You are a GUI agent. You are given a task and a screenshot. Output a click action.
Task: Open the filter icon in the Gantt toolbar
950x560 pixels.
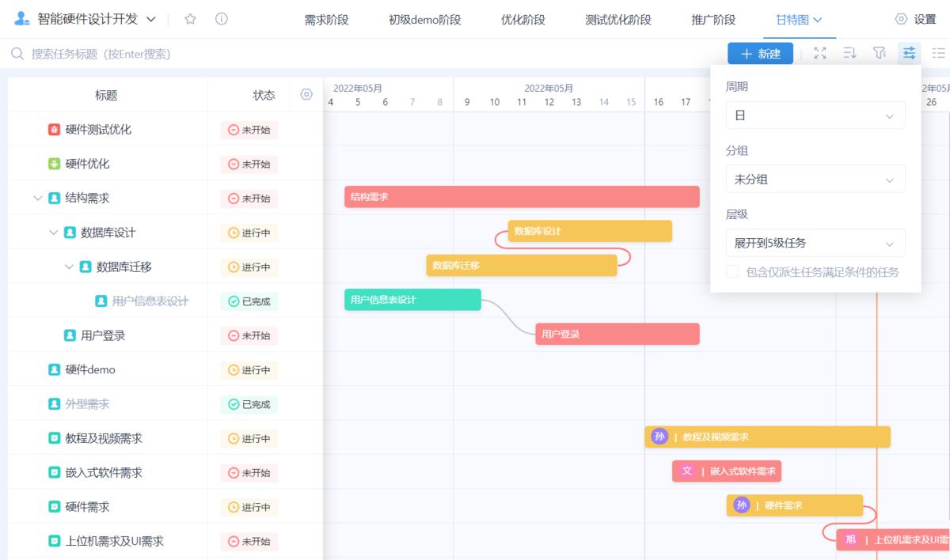point(879,53)
